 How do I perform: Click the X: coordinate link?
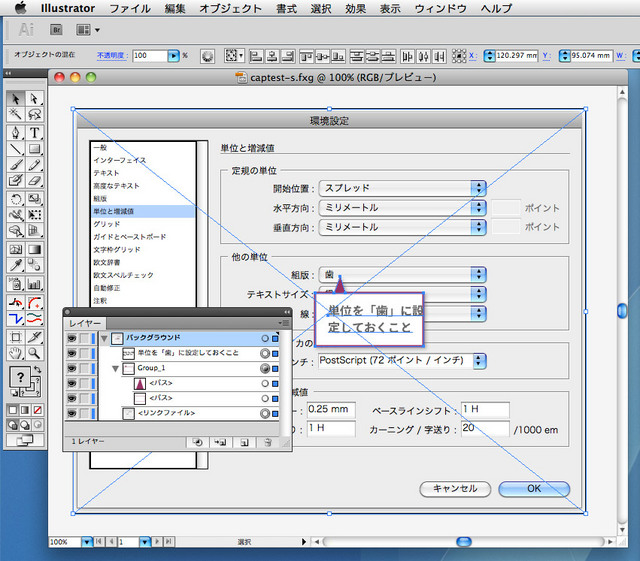click(473, 56)
